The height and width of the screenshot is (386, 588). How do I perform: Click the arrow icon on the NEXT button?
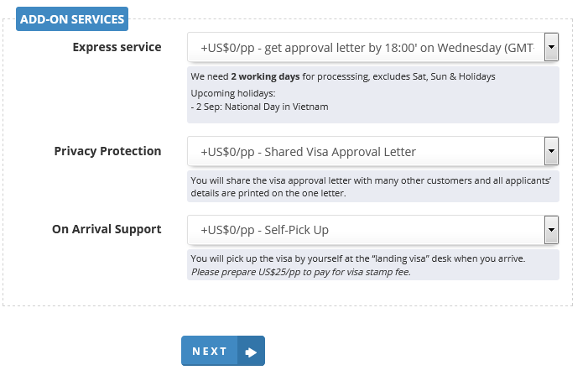click(251, 352)
